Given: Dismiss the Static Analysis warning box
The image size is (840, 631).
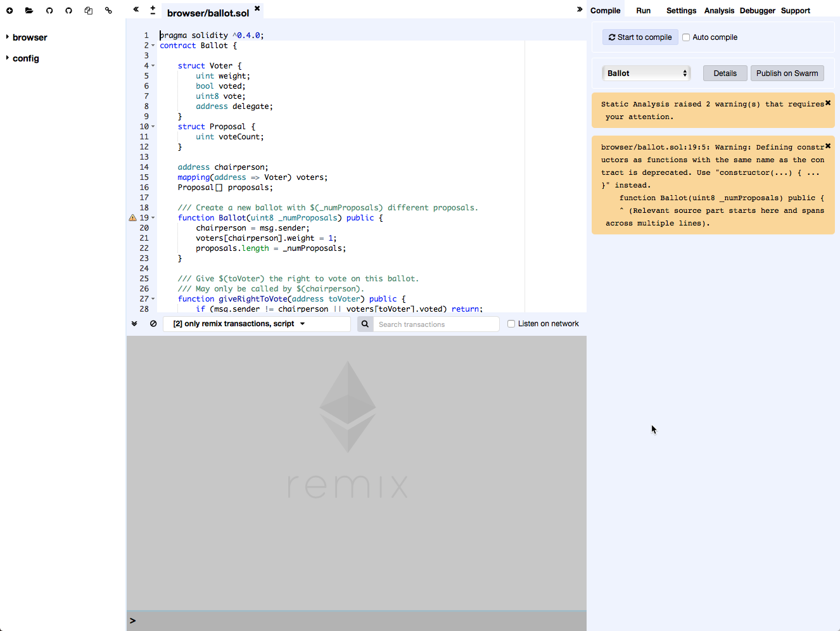Looking at the screenshot, I should (x=827, y=103).
